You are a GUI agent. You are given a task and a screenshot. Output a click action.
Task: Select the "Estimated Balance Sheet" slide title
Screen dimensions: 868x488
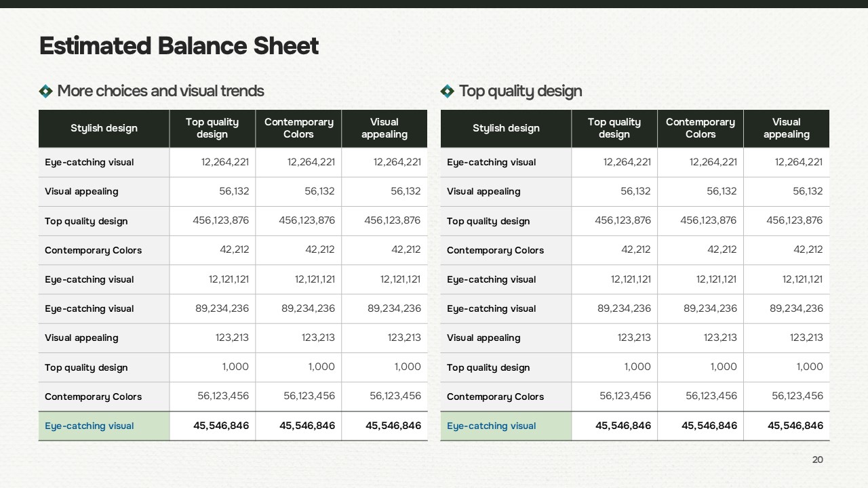(x=179, y=46)
